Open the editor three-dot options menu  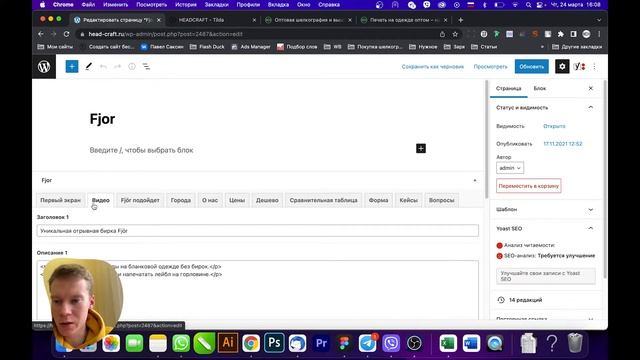[x=595, y=67]
